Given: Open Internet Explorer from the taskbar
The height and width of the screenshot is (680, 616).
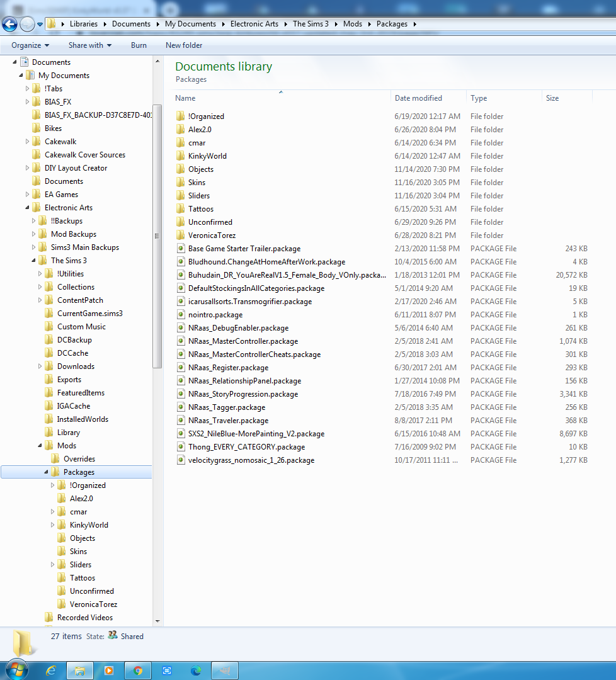Looking at the screenshot, I should (51, 671).
